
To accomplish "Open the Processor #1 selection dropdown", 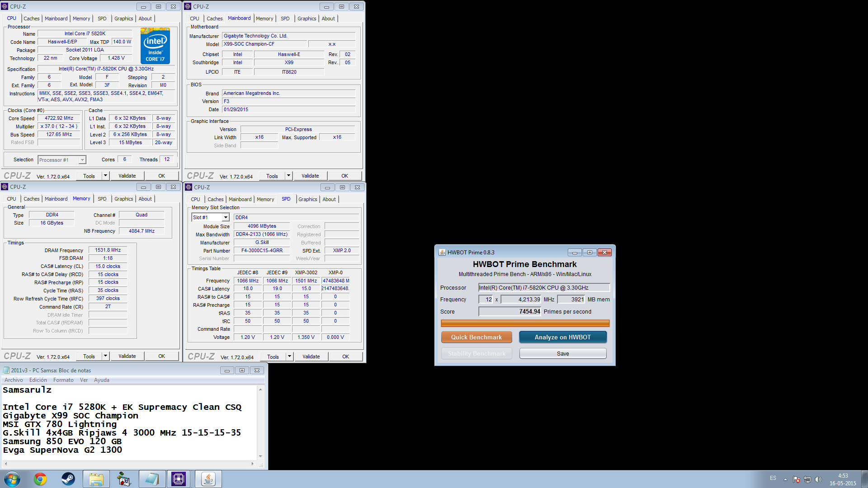I will pos(62,160).
